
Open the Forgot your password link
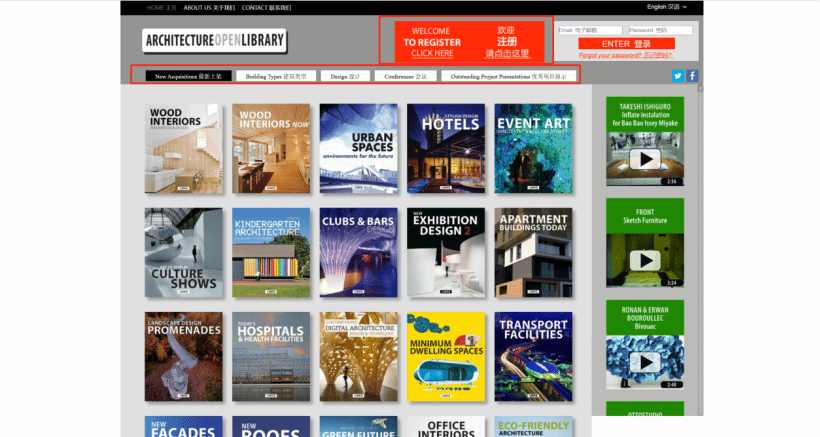[626, 55]
